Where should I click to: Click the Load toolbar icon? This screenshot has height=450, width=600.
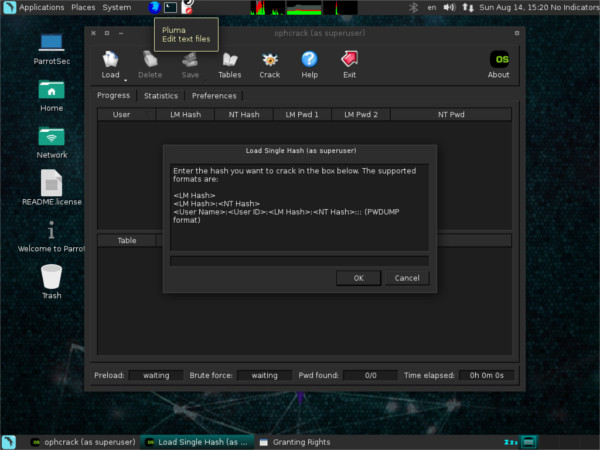110,65
